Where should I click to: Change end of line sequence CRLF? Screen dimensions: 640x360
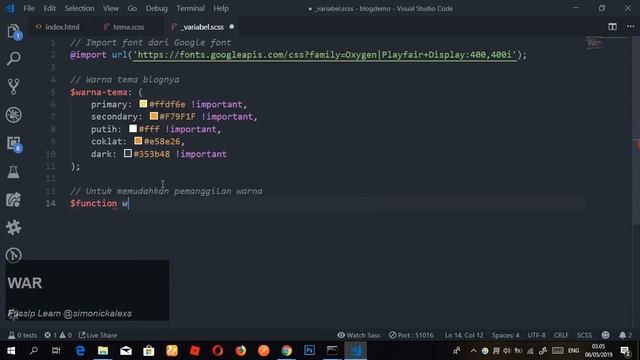(x=561, y=335)
